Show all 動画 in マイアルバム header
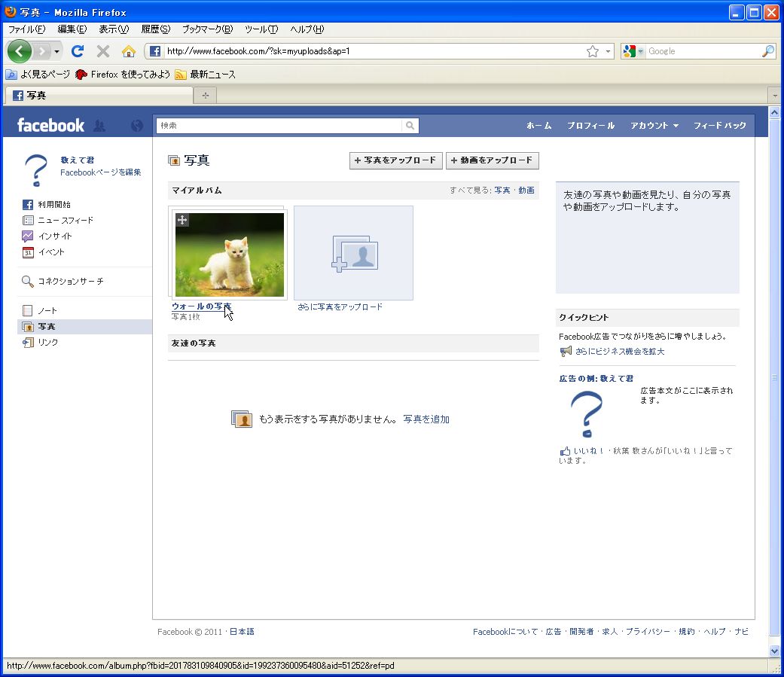 pos(526,190)
